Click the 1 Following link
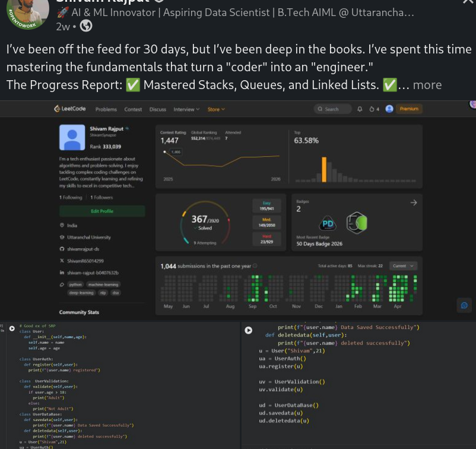Screen dimensions: 476x449 pyautogui.click(x=71, y=197)
